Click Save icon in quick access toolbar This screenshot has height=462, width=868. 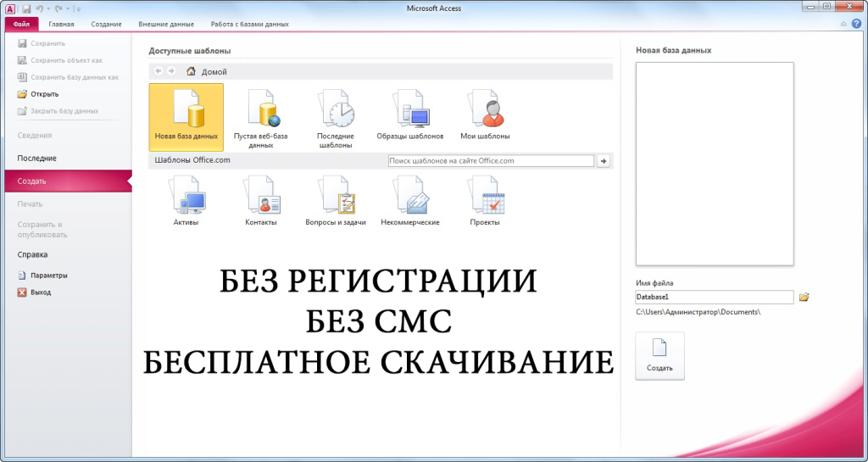26,8
